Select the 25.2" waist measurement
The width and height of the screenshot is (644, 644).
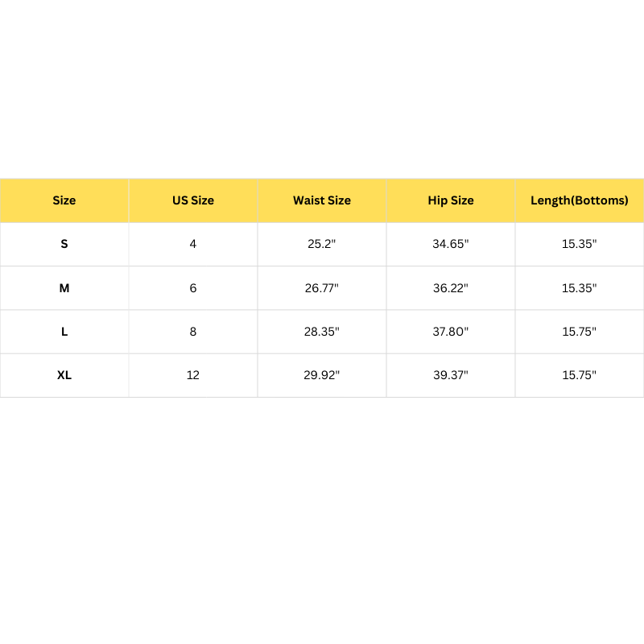pyautogui.click(x=322, y=244)
